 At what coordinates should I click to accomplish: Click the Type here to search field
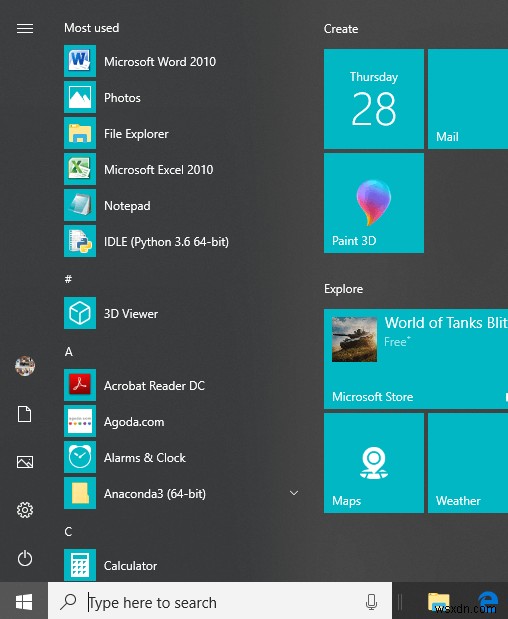pyautogui.click(x=220, y=602)
